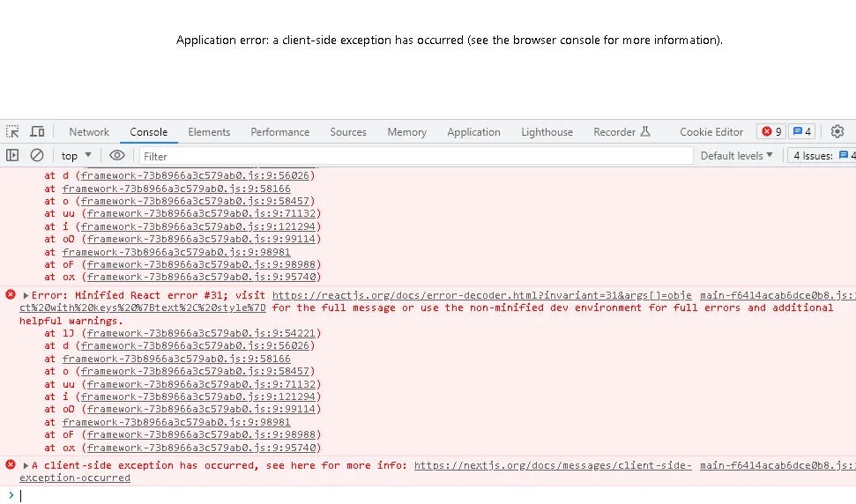Viewport: 856px width, 504px height.
Task: Click the error icon beside client-side exception message
Action: 11,464
